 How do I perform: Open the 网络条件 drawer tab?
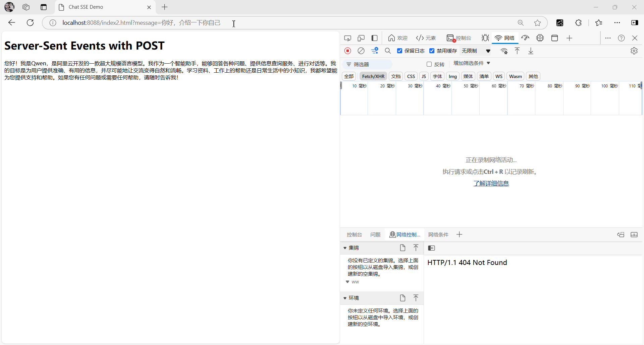click(x=438, y=235)
